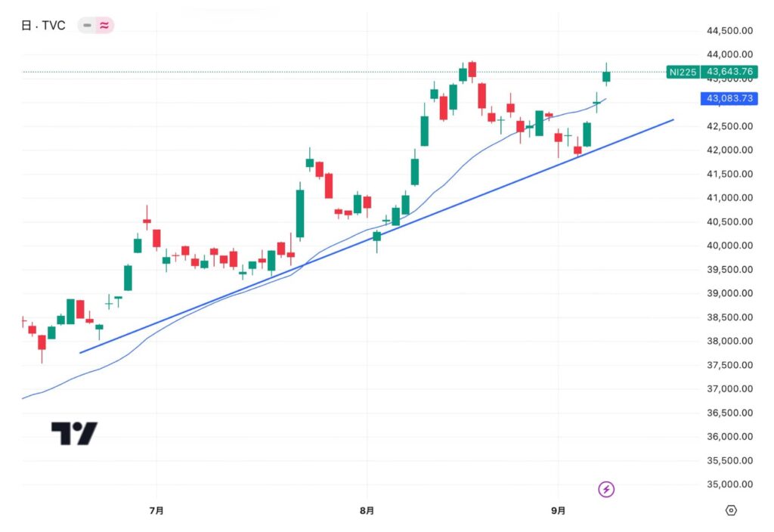Screen dimensions: 774x532
Task: Click the 9月 date label
Action: [559, 511]
